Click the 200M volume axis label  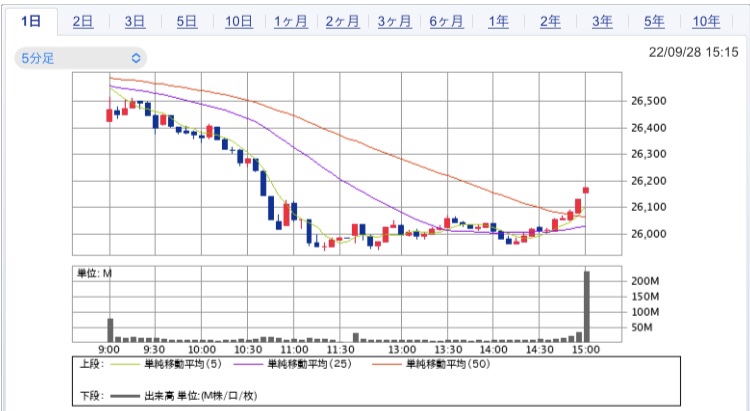[x=645, y=281]
